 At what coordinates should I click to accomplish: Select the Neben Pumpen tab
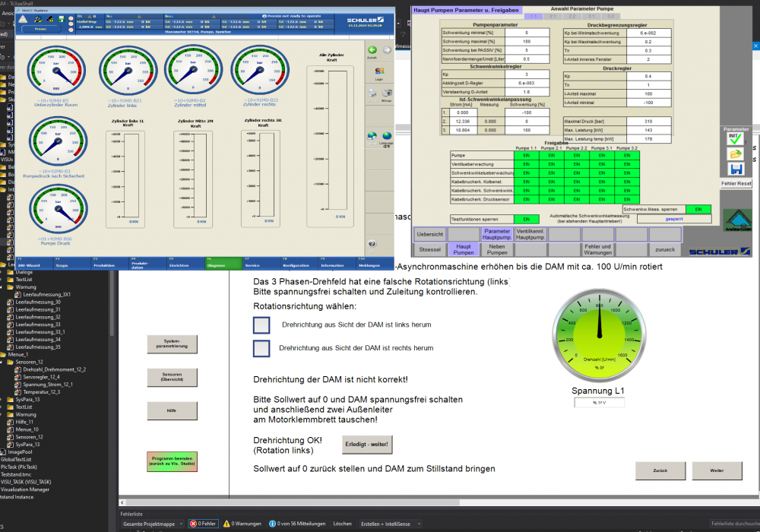[497, 249]
